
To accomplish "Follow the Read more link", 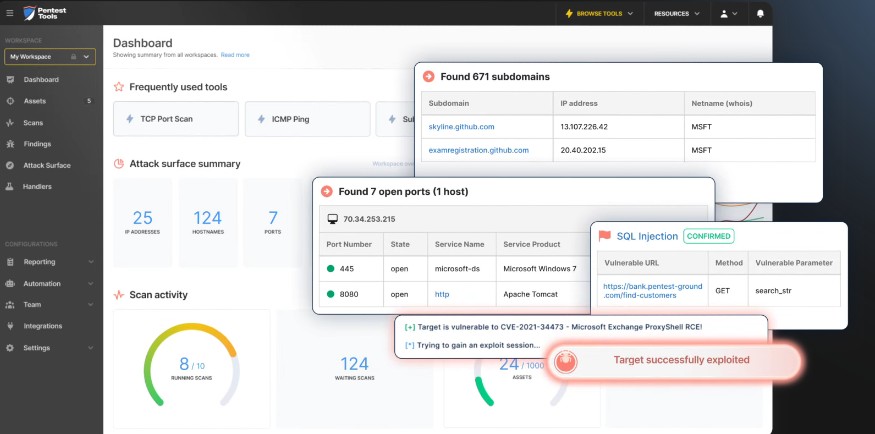I will (235, 55).
